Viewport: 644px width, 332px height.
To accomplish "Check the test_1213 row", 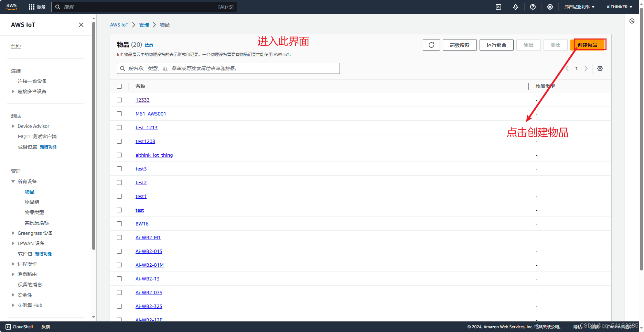I will [119, 128].
